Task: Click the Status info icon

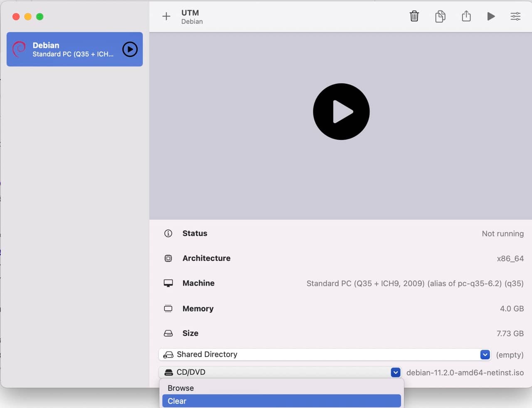Action: pos(168,233)
